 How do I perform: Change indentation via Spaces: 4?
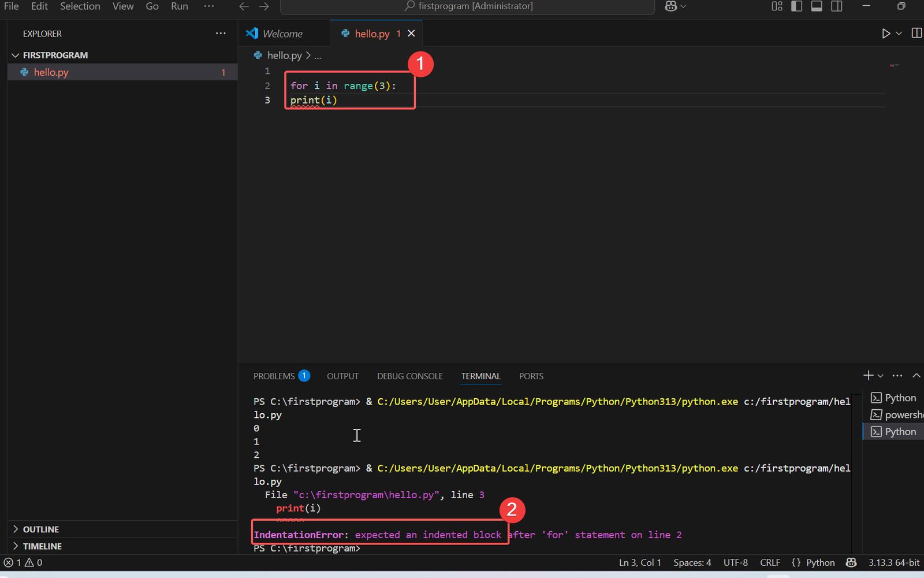tap(692, 562)
